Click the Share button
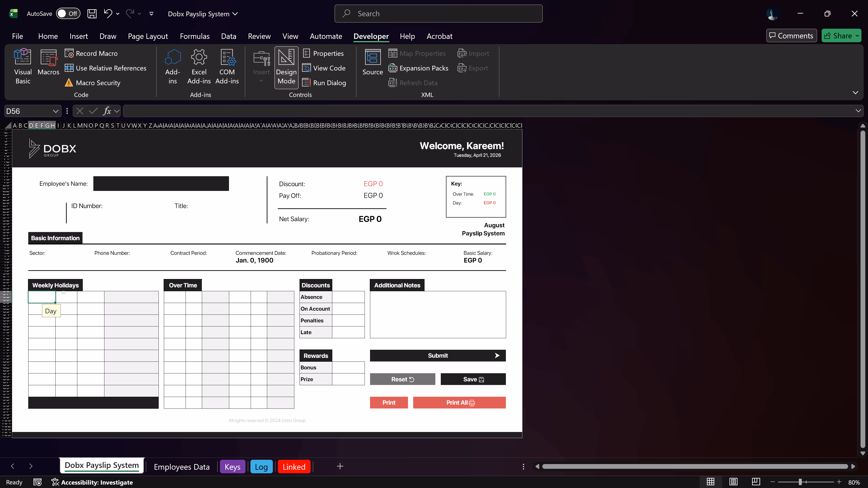Screen dimensions: 868x488 [841, 36]
